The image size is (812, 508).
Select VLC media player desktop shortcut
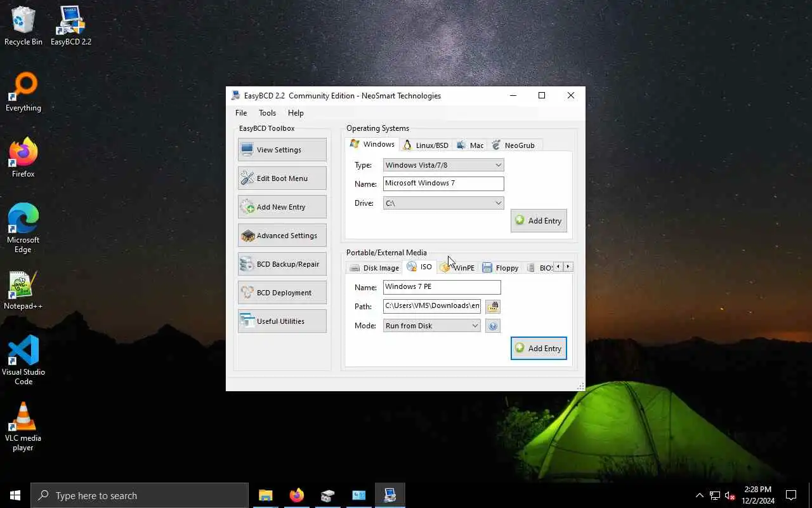pos(23,427)
